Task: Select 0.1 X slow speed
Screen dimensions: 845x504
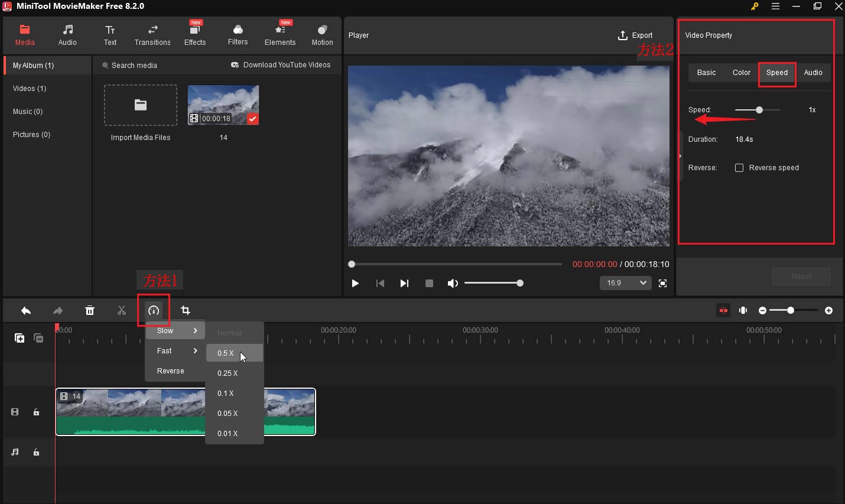Action: [x=235, y=394]
